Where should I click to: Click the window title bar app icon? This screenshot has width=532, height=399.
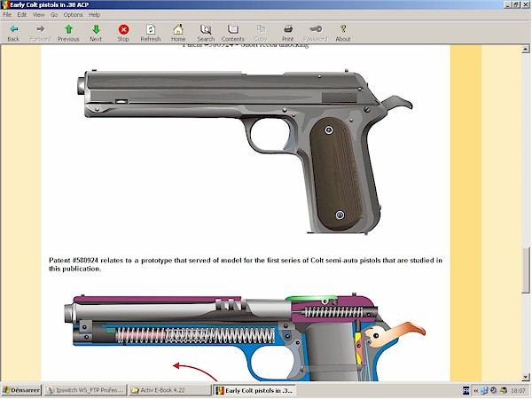pyautogui.click(x=5, y=4)
